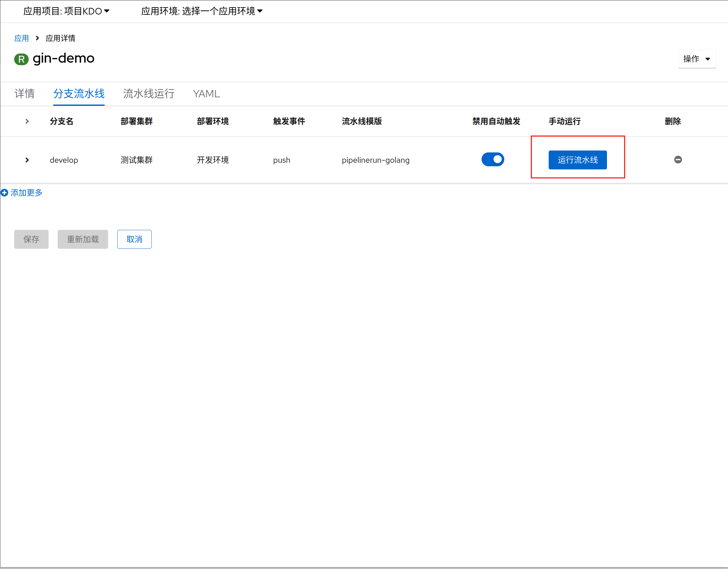
Task: Open the YAML tab
Action: pyautogui.click(x=206, y=94)
